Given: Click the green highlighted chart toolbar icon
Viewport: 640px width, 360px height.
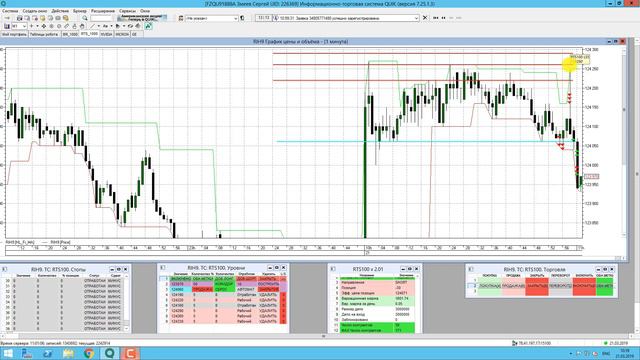Looking at the screenshot, I should point(148,26).
